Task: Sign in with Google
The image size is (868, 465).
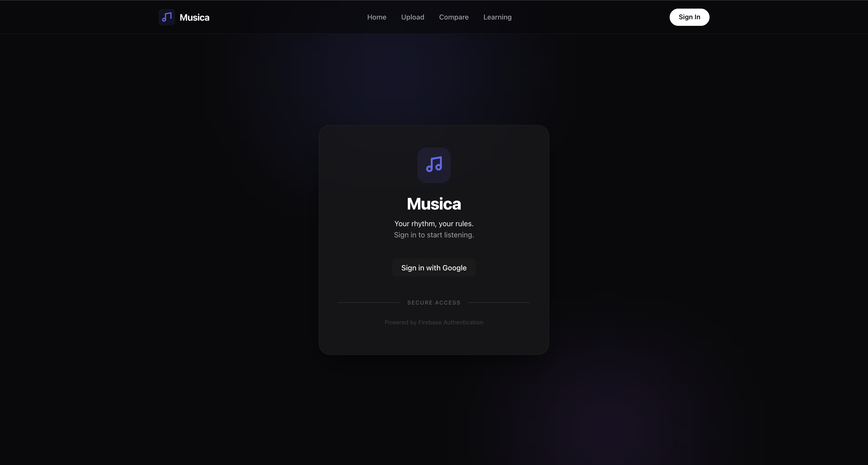Action: (434, 268)
